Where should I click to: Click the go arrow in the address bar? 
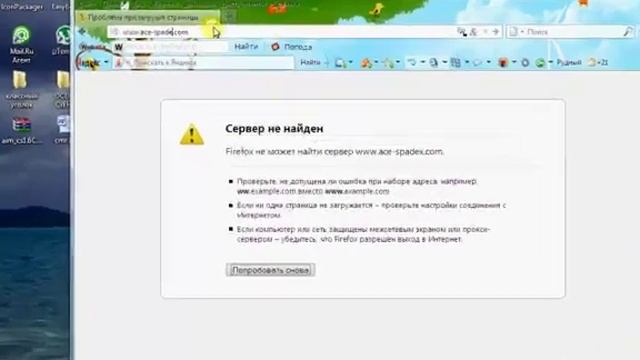point(496,32)
